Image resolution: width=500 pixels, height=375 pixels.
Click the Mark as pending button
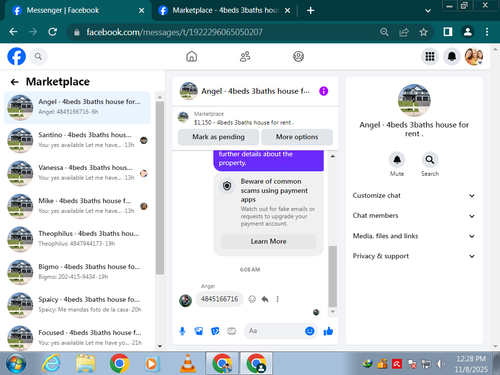pyautogui.click(x=218, y=137)
